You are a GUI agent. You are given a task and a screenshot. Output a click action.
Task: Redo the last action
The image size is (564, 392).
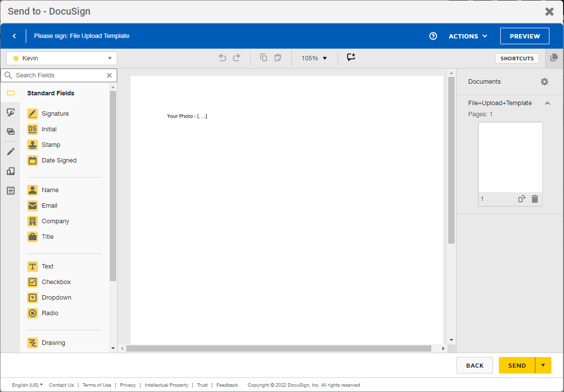[x=237, y=57]
